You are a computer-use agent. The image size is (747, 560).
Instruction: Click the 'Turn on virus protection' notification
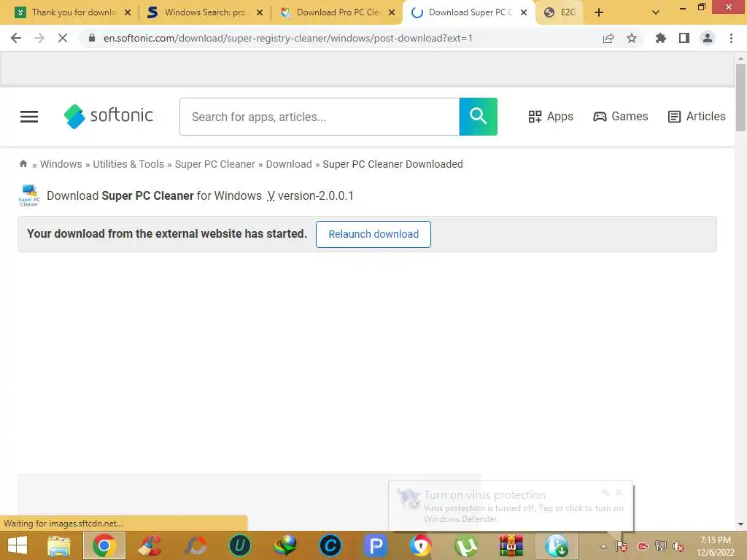tap(511, 506)
